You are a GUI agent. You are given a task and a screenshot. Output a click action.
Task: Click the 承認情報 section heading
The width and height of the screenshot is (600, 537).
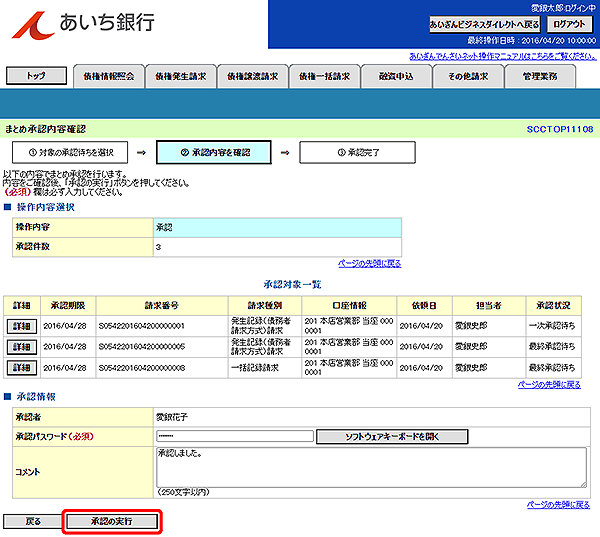[x=36, y=397]
